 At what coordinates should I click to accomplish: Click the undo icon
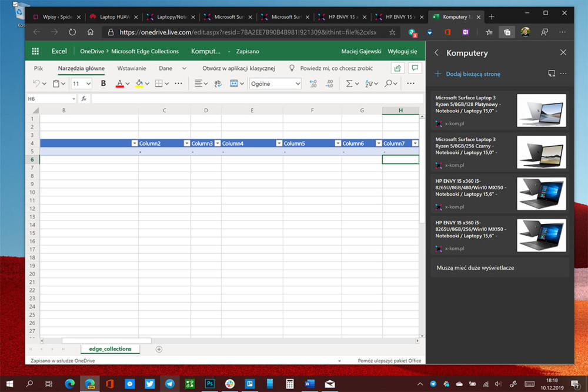[x=36, y=83]
